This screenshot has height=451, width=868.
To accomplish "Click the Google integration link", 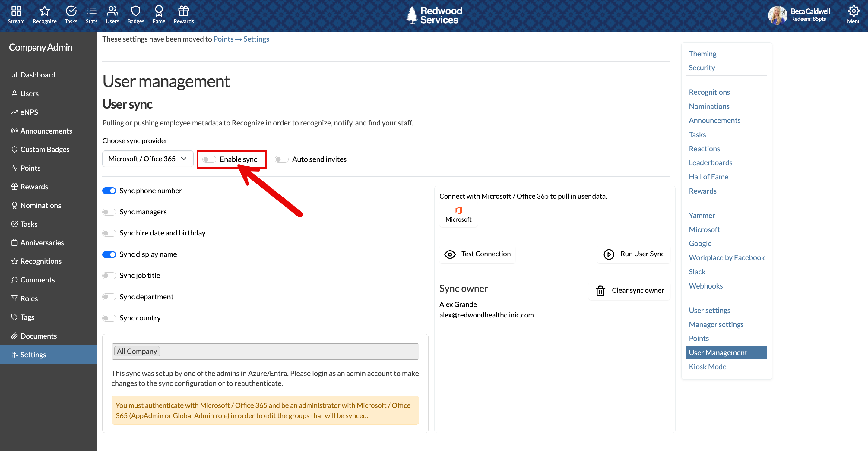I will pyautogui.click(x=700, y=244).
